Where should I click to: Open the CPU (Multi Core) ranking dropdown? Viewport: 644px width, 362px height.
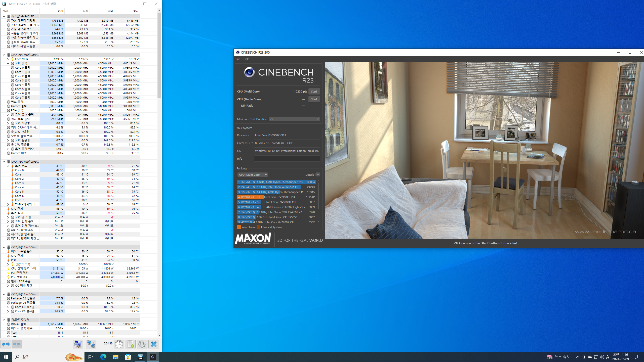[253, 175]
